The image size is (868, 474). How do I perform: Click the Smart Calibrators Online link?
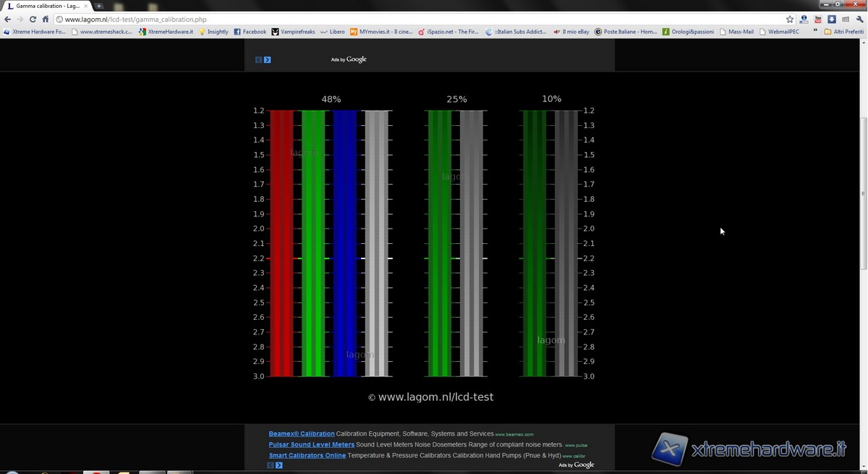point(307,455)
